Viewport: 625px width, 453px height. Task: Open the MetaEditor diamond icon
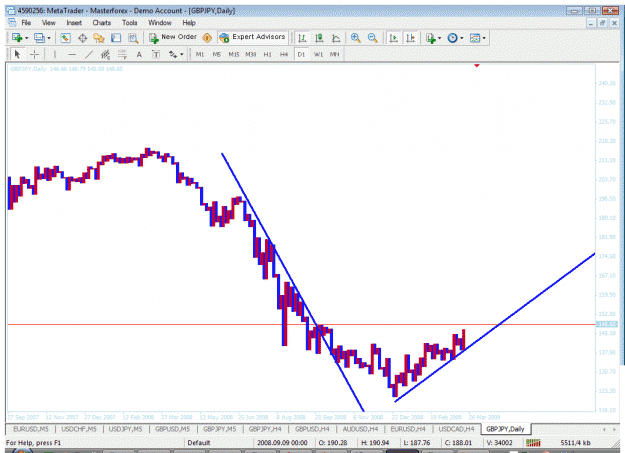[207, 38]
